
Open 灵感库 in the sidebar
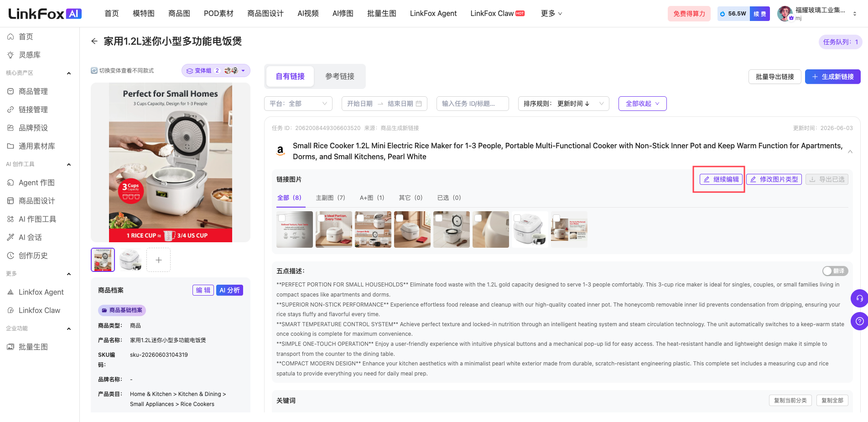click(30, 55)
